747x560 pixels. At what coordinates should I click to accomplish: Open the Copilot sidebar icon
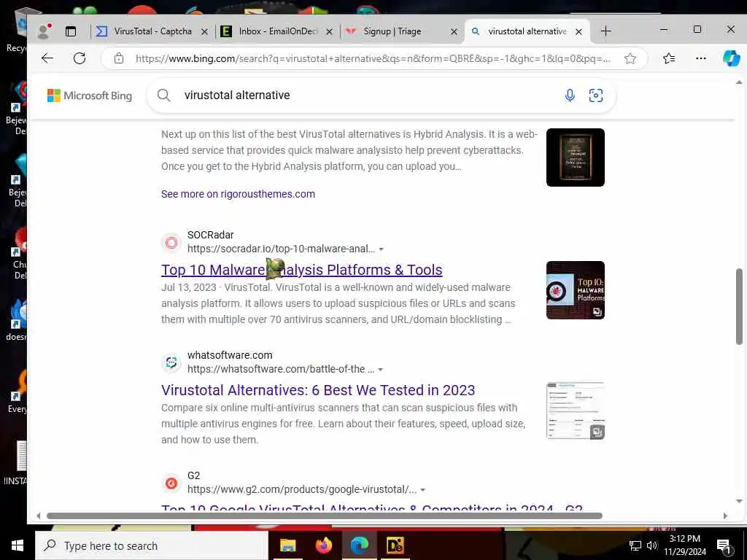coord(731,58)
